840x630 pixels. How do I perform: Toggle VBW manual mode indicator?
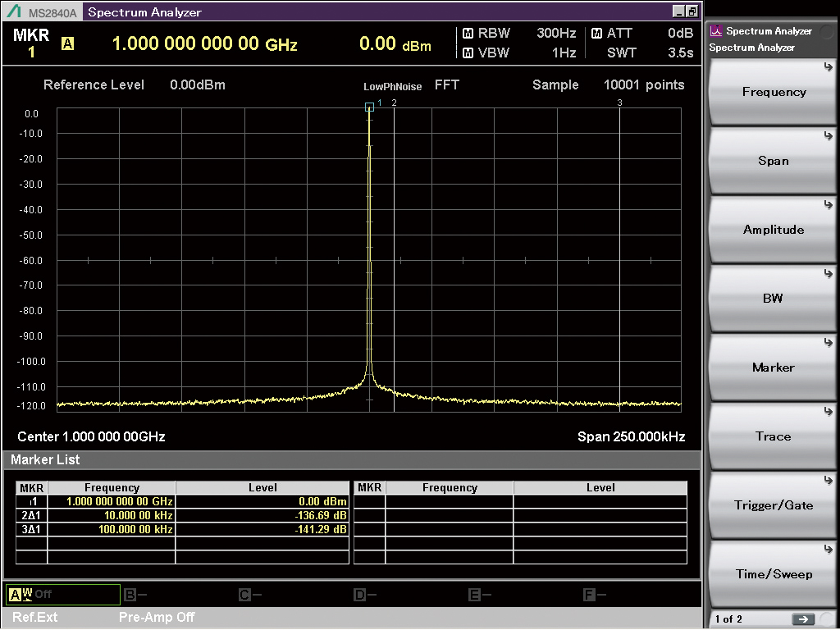pyautogui.click(x=468, y=52)
